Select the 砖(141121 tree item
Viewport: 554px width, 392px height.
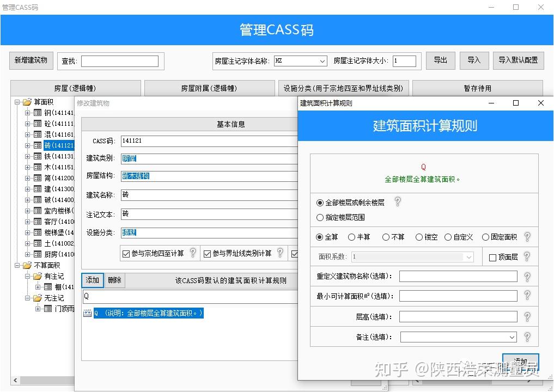point(59,145)
